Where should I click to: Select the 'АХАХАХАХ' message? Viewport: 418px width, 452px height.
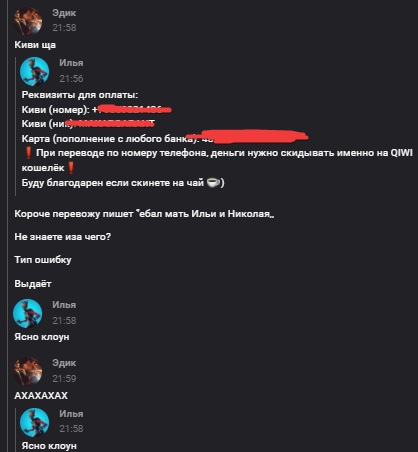click(x=41, y=396)
